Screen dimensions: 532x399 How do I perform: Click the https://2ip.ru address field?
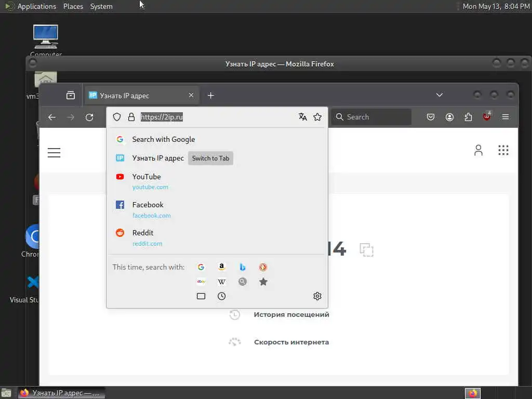(217, 117)
